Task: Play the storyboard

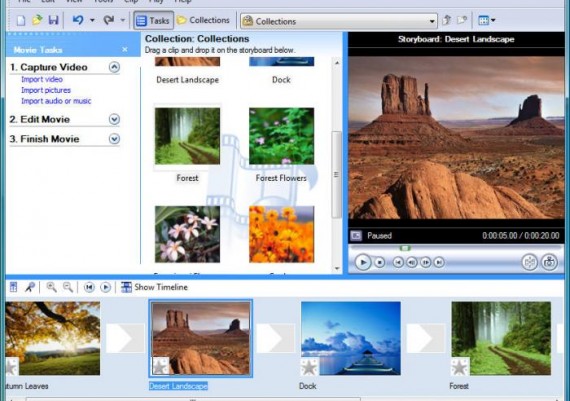Action: (x=105, y=287)
